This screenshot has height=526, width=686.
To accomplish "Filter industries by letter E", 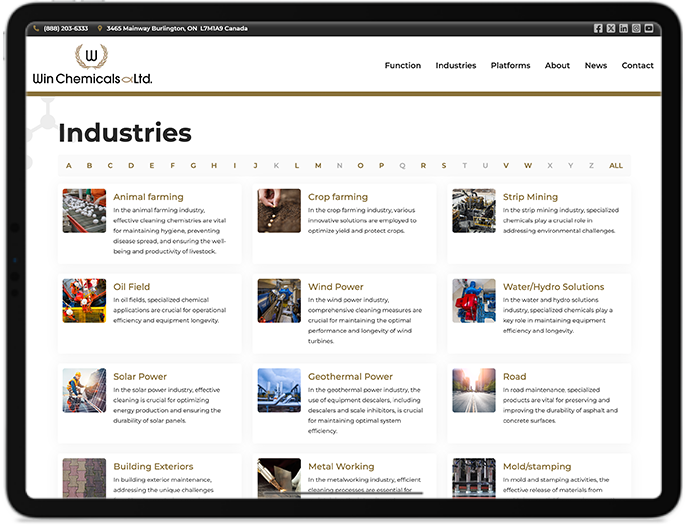I will click(152, 166).
